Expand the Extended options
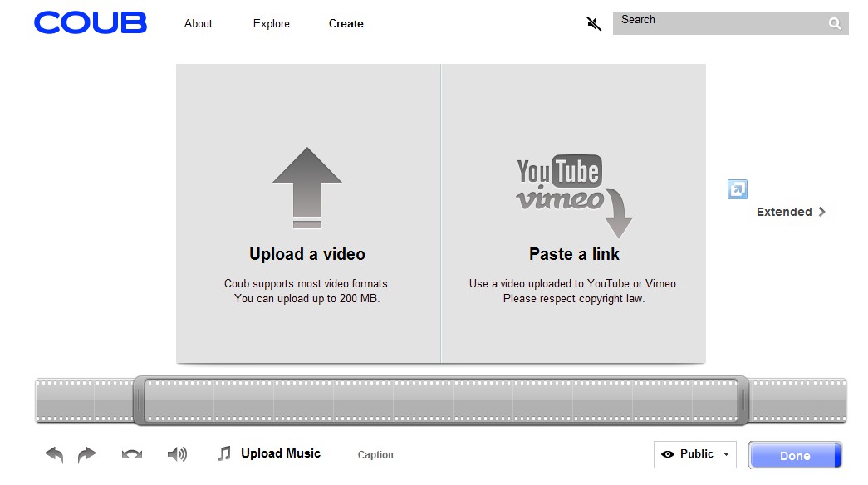This screenshot has width=868, height=485. coord(791,212)
